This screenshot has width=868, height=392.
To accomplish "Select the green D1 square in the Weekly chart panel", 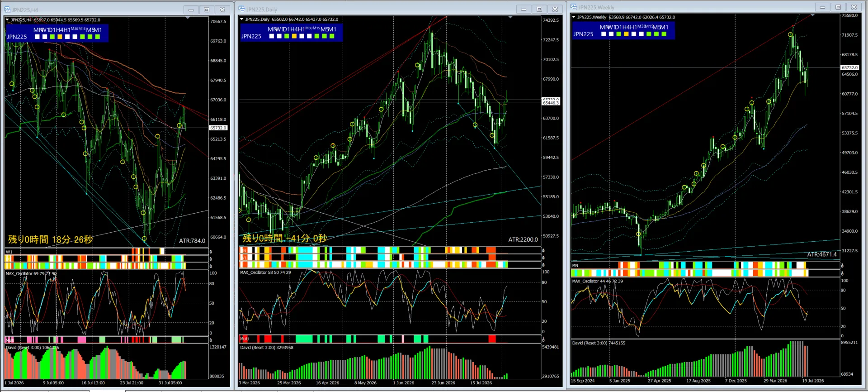I will 618,34.
